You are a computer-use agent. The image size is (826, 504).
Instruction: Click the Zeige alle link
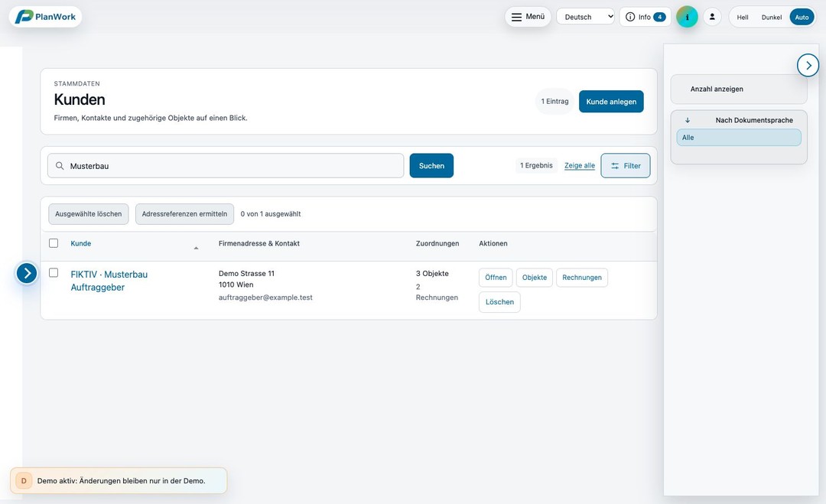tap(580, 165)
